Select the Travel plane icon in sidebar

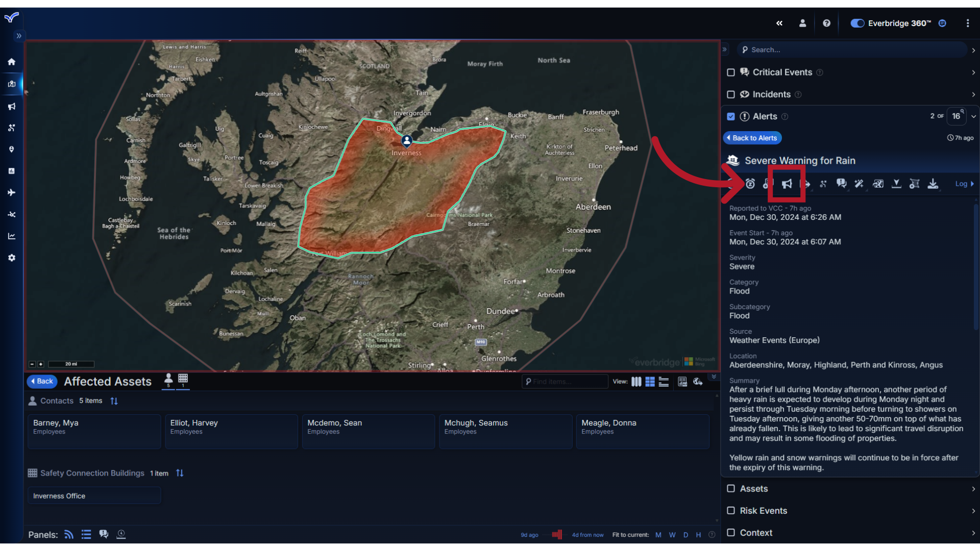11,192
